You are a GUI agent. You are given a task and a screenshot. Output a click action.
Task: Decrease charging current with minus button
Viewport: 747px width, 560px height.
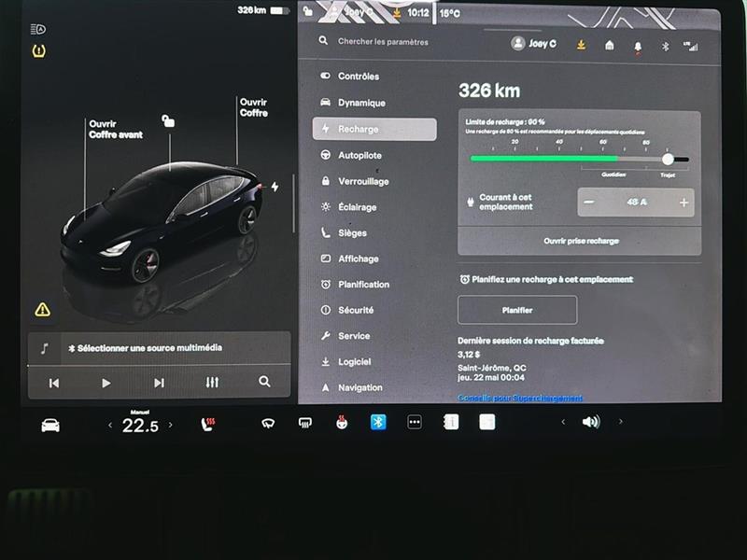[589, 202]
